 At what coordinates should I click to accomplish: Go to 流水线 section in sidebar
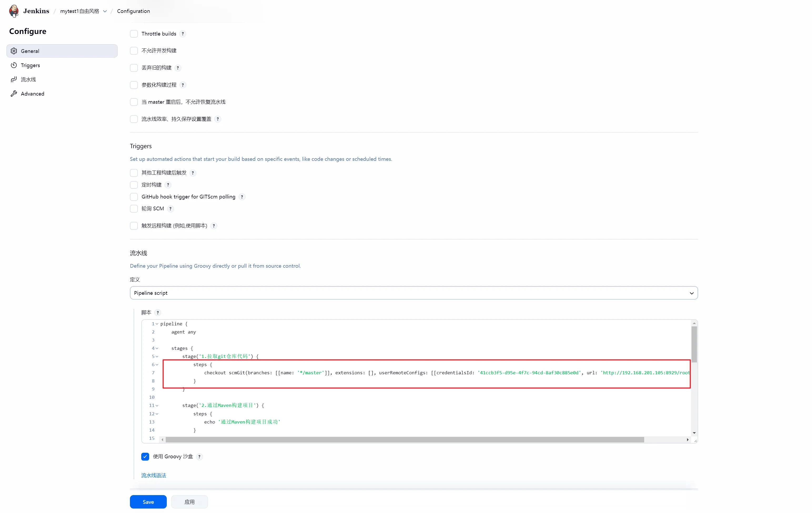[28, 79]
